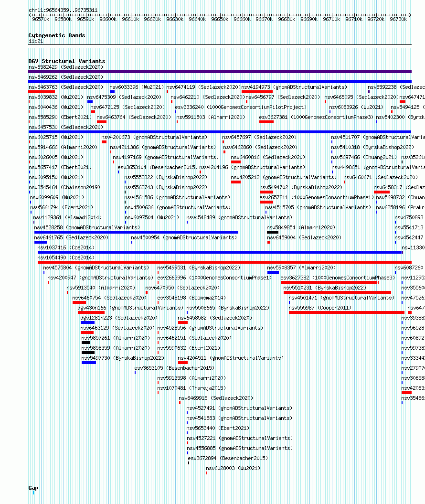Open nsv6474119 (Sedlazeck2020) variant
This screenshot has height=504, width=425.
pyautogui.click(x=203, y=87)
